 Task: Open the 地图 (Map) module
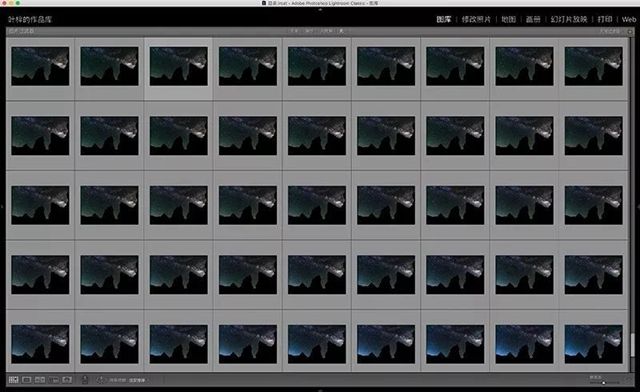(508, 19)
